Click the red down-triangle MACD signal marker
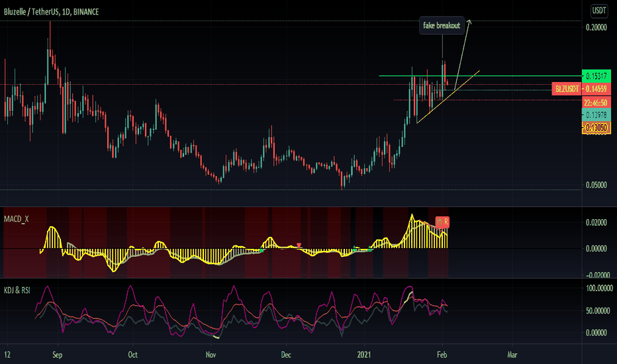 coord(299,246)
